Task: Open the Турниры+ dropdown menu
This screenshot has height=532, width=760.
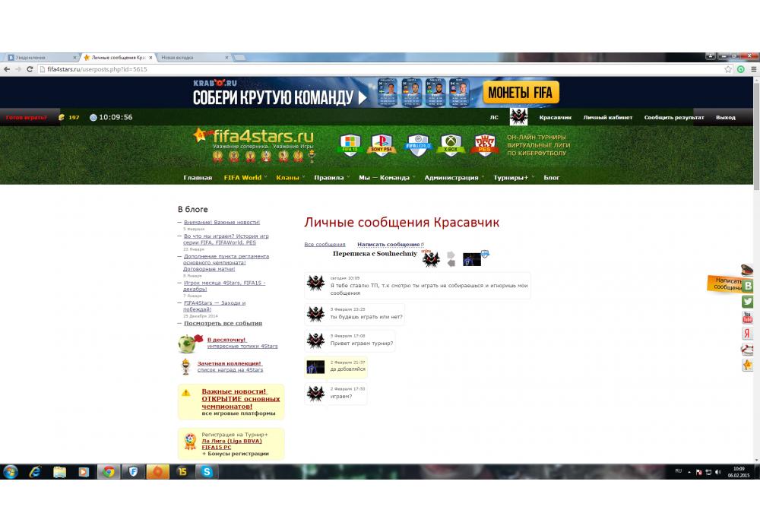Action: 510,178
